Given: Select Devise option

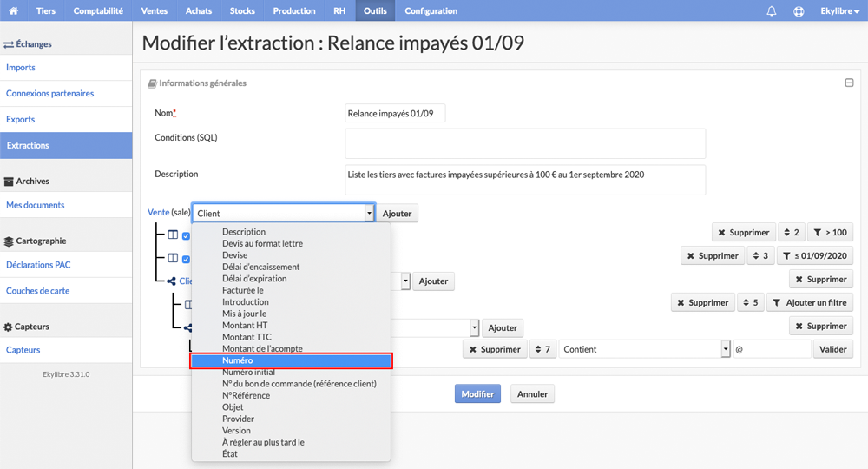Looking at the screenshot, I should pyautogui.click(x=234, y=254).
